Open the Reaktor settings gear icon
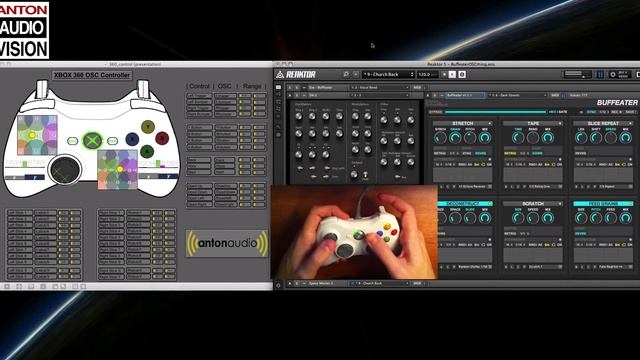Screen dimensions: 640x360 pos(612,75)
